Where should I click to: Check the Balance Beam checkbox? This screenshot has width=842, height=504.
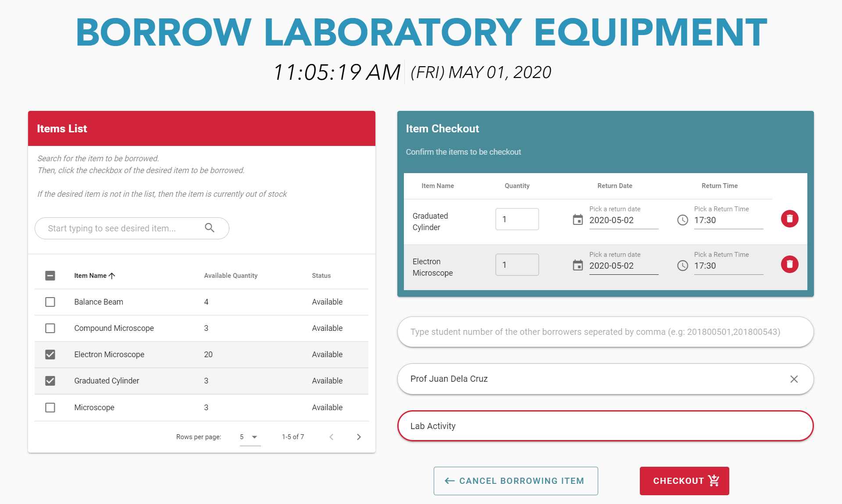click(x=50, y=302)
